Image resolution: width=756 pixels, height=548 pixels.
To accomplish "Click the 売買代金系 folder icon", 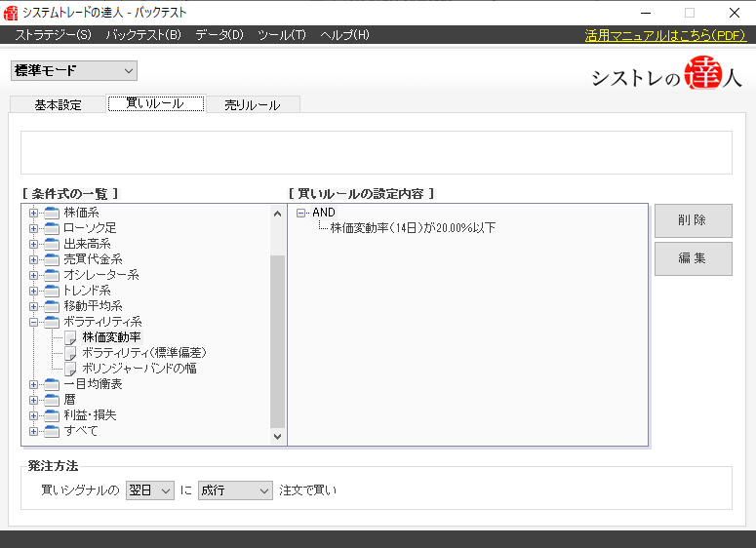I will (x=52, y=259).
